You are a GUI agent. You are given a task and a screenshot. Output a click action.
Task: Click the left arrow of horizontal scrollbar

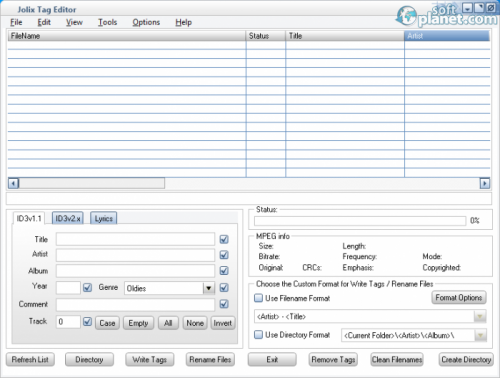tap(13, 183)
